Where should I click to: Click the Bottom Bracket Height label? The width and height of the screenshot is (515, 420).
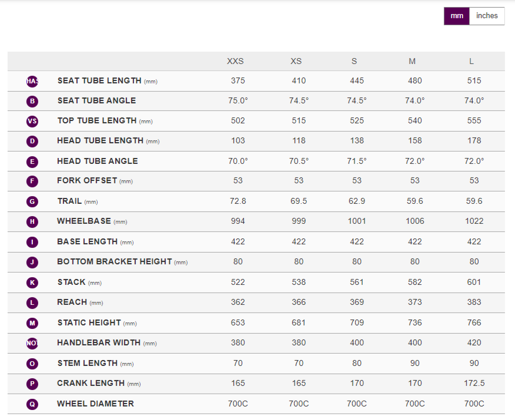(x=115, y=261)
